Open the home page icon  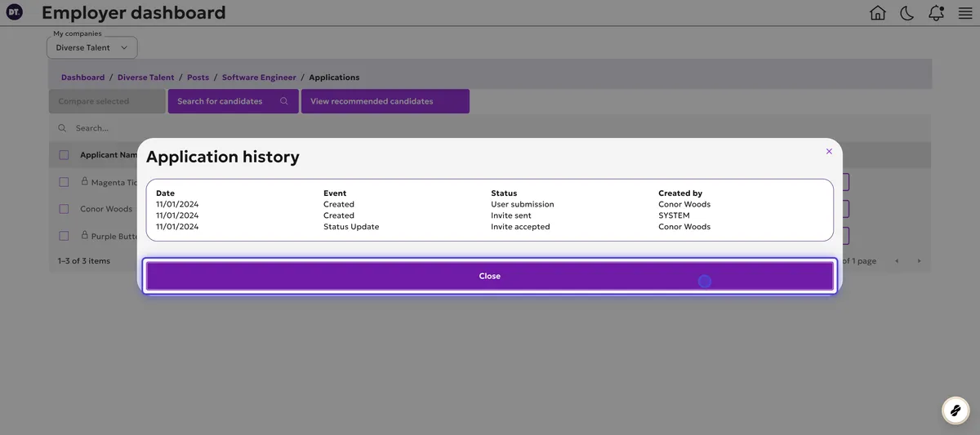pos(878,13)
